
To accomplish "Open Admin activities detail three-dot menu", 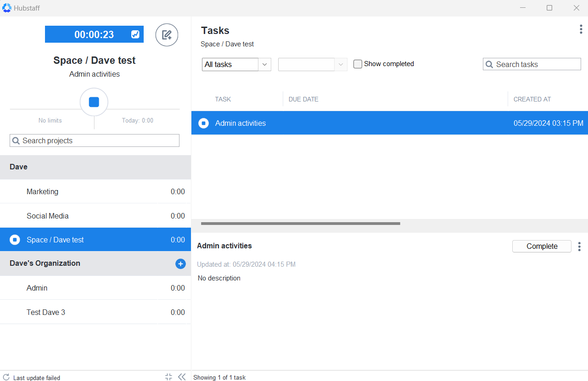I will click(x=579, y=247).
